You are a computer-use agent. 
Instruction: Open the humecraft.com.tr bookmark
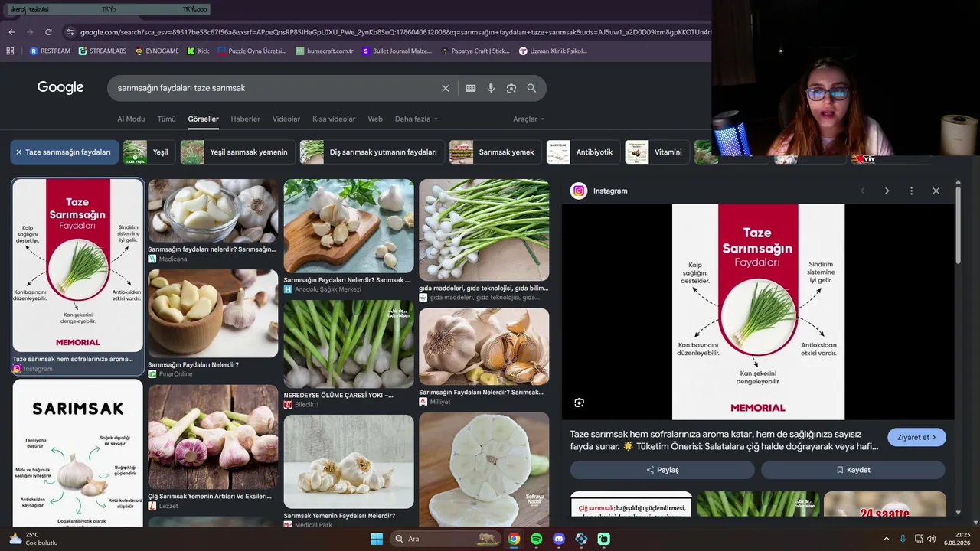tap(325, 51)
